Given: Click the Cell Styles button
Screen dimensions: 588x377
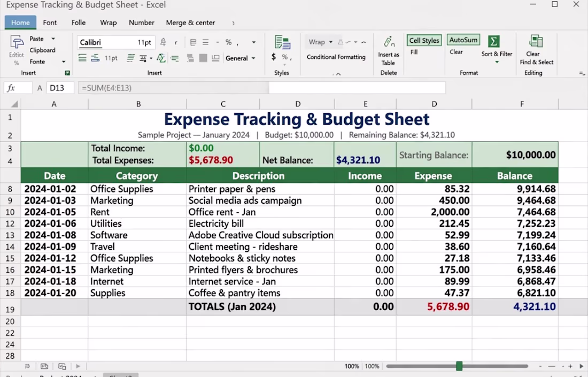Looking at the screenshot, I should click(424, 40).
